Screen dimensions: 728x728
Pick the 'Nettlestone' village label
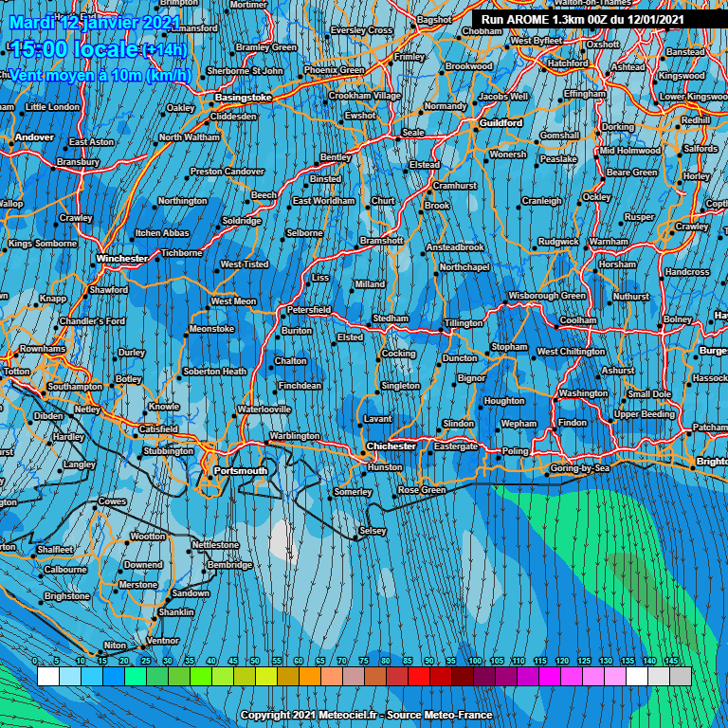(215, 545)
